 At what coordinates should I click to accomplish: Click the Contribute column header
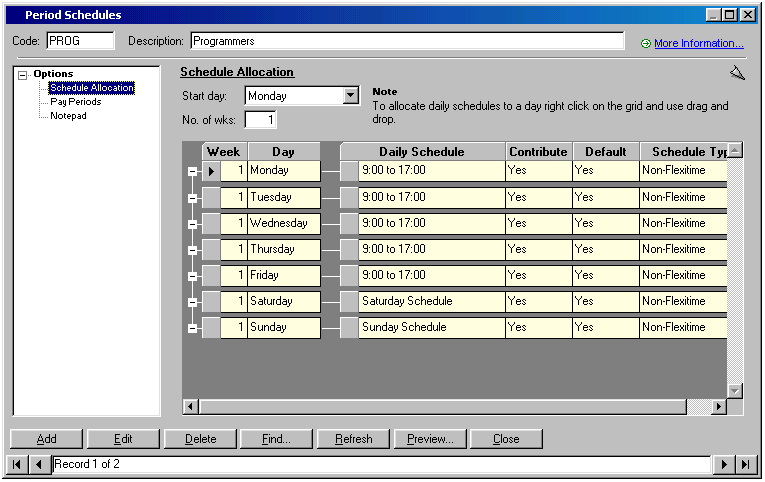[539, 151]
